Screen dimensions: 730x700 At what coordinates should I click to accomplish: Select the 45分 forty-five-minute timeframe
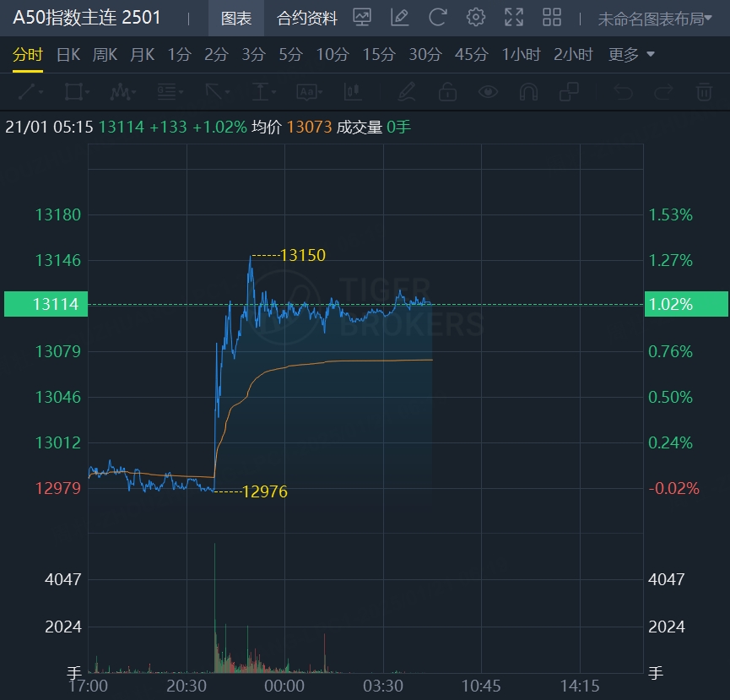[471, 55]
